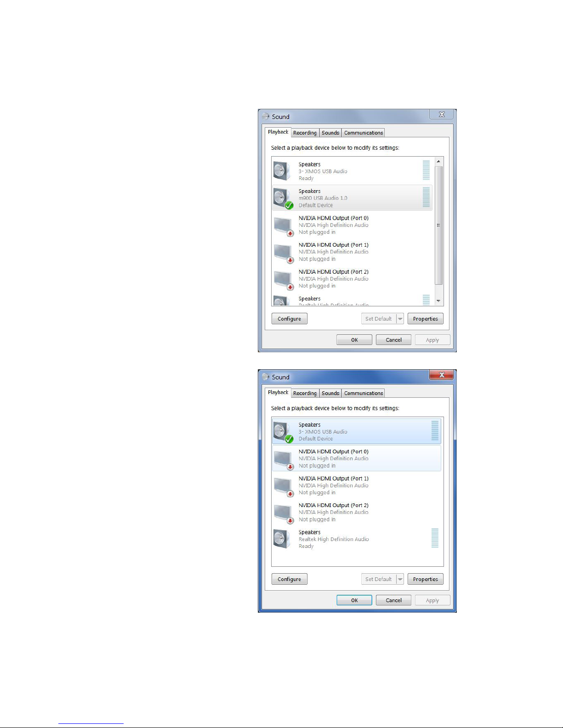563x728 pixels.
Task: Click Sound title bar icon in upper window
Action: [266, 117]
